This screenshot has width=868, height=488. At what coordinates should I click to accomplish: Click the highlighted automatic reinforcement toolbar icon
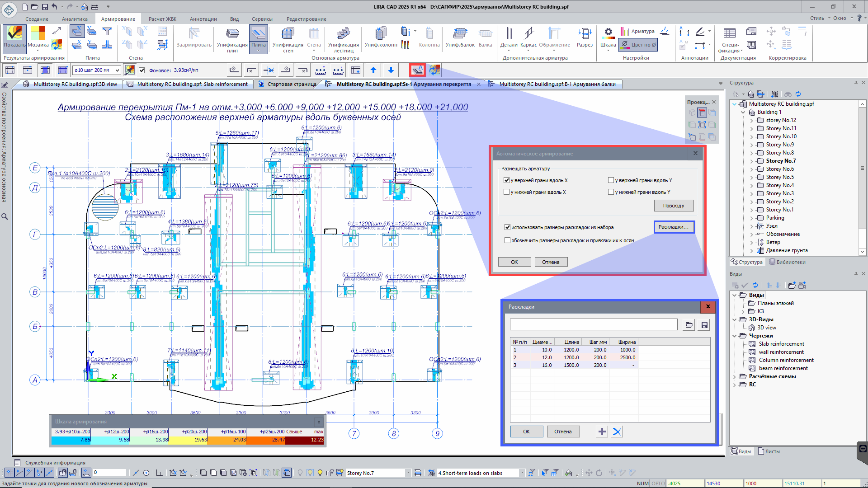pyautogui.click(x=417, y=70)
